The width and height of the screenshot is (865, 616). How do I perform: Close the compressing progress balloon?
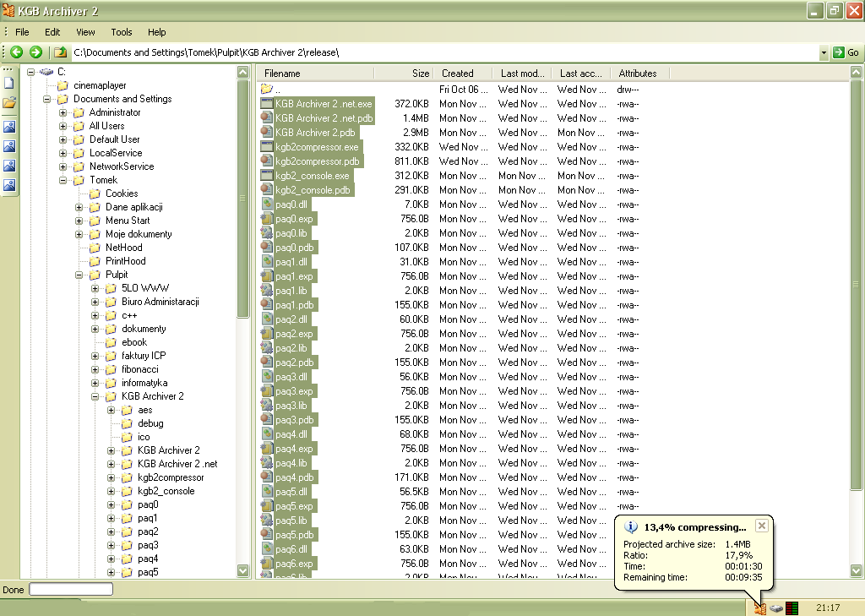(761, 526)
